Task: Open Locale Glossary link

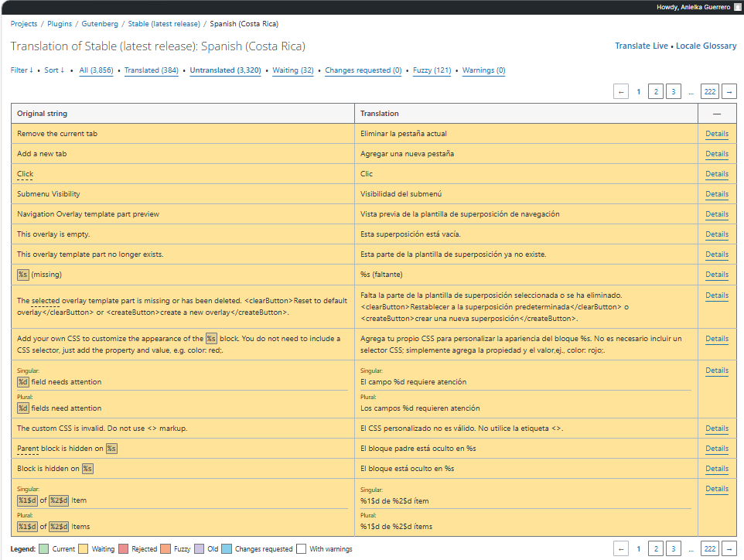Action: 706,46
